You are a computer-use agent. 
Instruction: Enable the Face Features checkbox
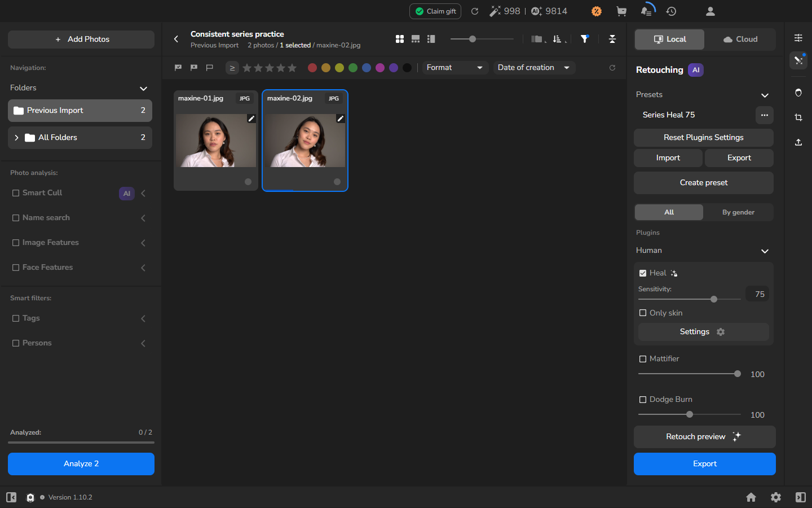tap(16, 268)
